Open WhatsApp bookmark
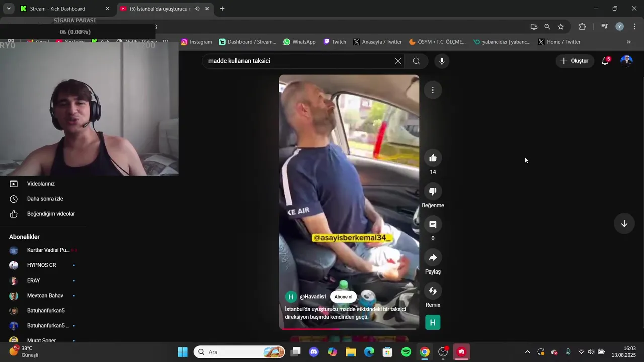The image size is (644, 362). [299, 42]
